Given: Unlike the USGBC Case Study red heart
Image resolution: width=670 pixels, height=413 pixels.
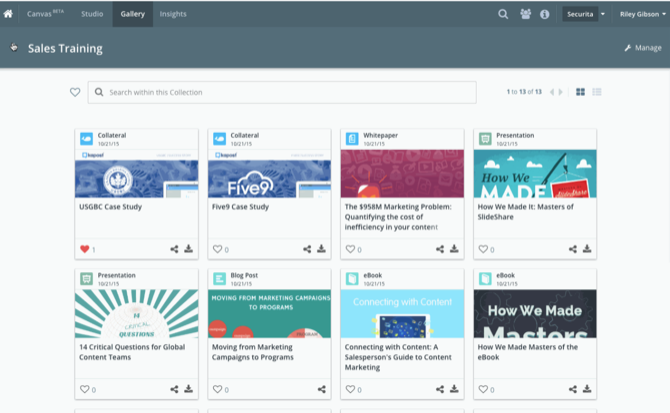Looking at the screenshot, I should pos(84,249).
